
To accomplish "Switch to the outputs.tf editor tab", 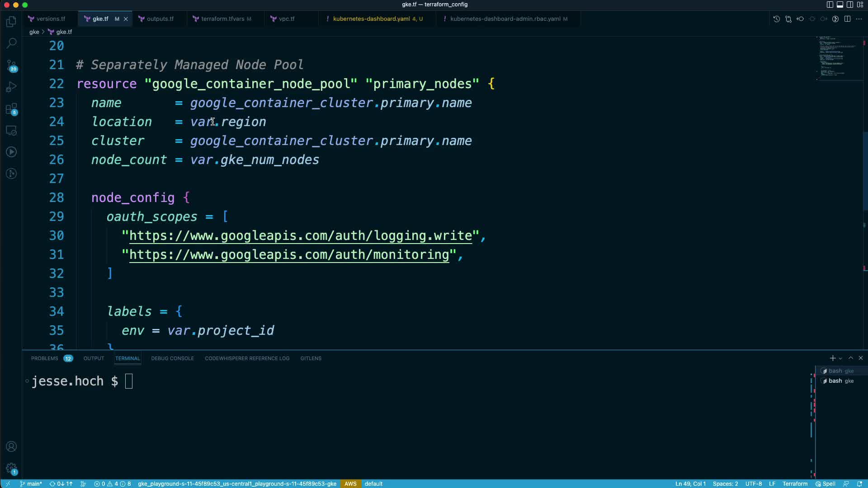I will [x=160, y=19].
